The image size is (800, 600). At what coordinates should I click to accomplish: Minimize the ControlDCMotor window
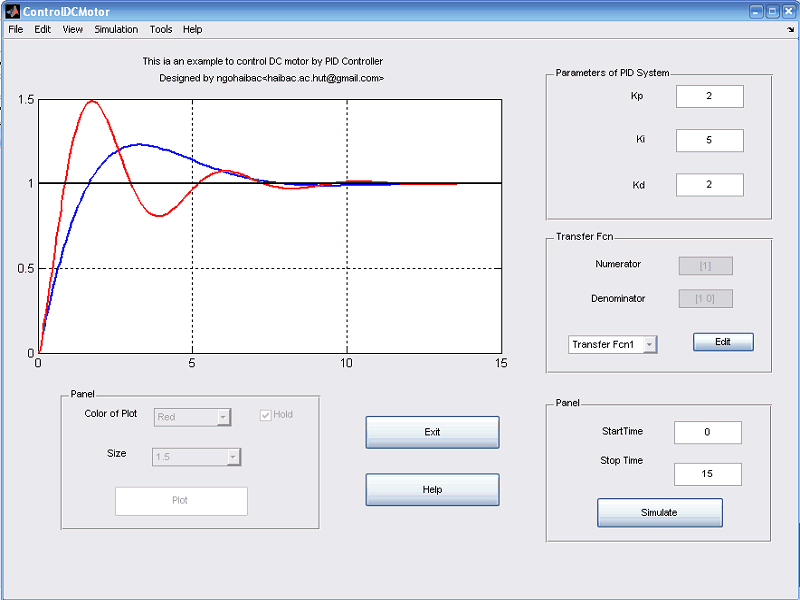click(x=756, y=11)
